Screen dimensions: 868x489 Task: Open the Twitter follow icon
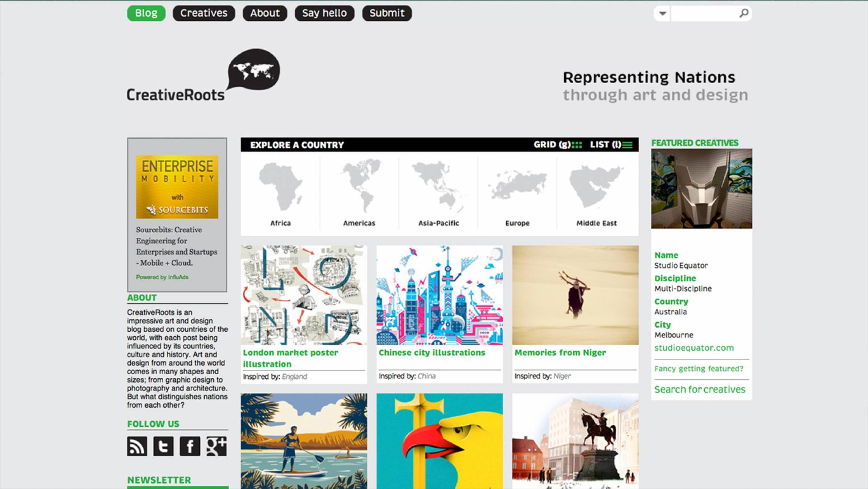point(163,446)
